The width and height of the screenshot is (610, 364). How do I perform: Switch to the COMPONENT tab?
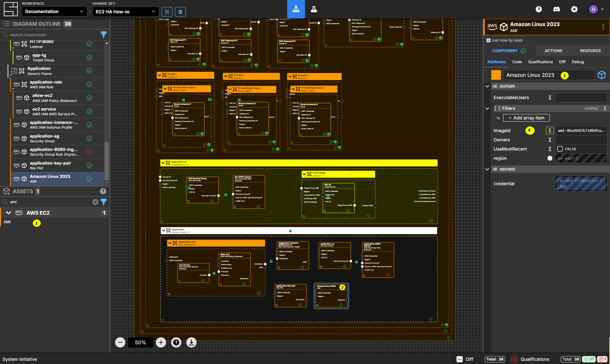[509, 51]
